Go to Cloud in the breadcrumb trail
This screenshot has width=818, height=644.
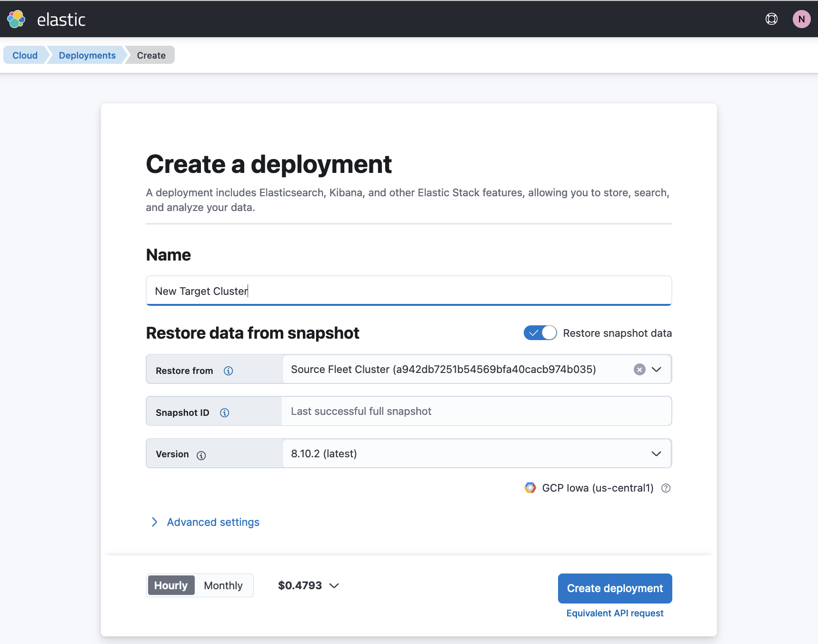point(24,55)
